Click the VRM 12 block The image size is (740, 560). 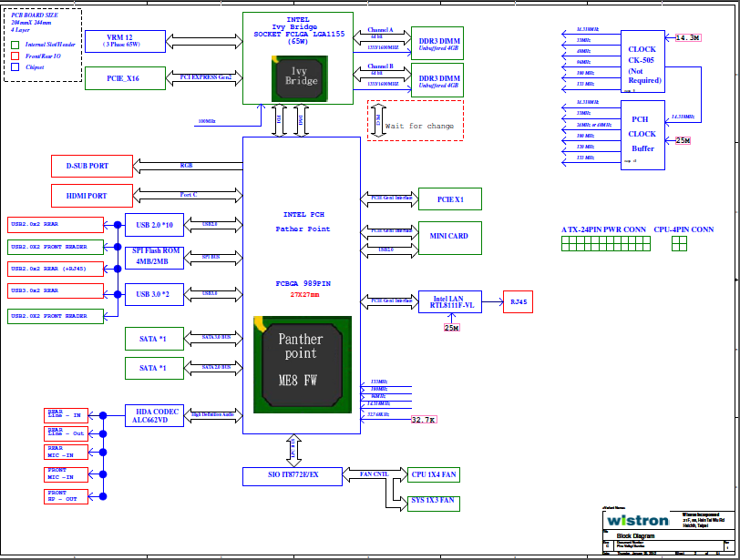(124, 40)
